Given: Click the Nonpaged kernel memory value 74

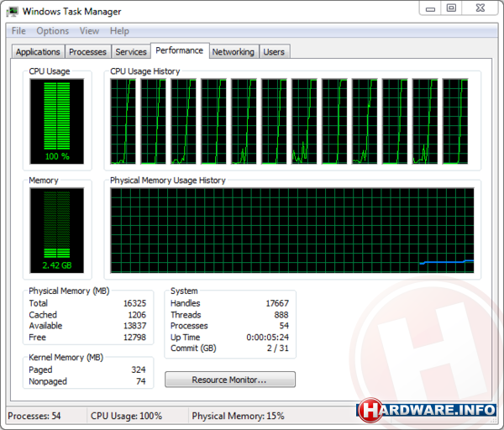Looking at the screenshot, I should pyautogui.click(x=141, y=381).
